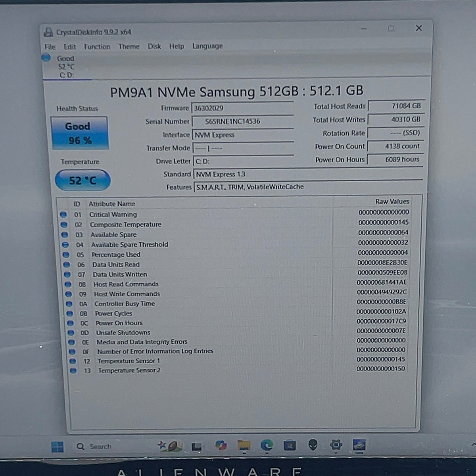Click the Attribute Name column header
476x476 pixels.
[x=112, y=204]
